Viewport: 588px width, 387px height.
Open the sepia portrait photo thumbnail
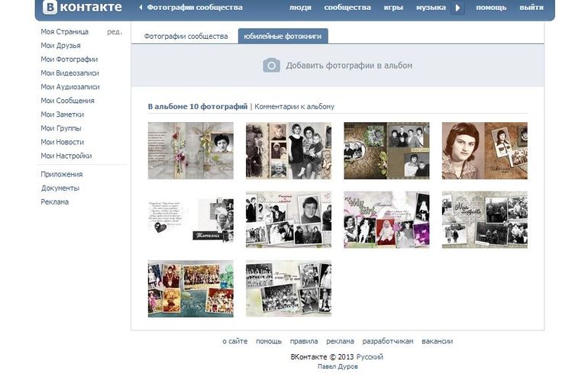[x=484, y=150]
